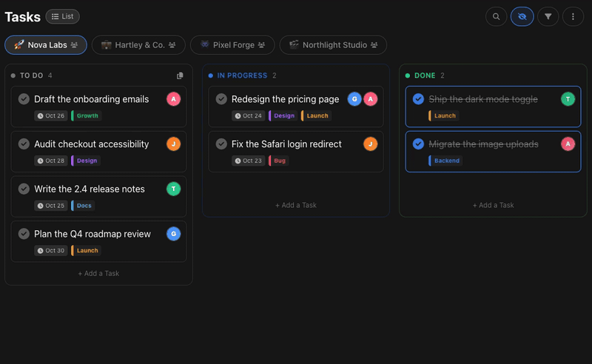The image size is (592, 364).
Task: Switch view using the List button
Action: 63,16
